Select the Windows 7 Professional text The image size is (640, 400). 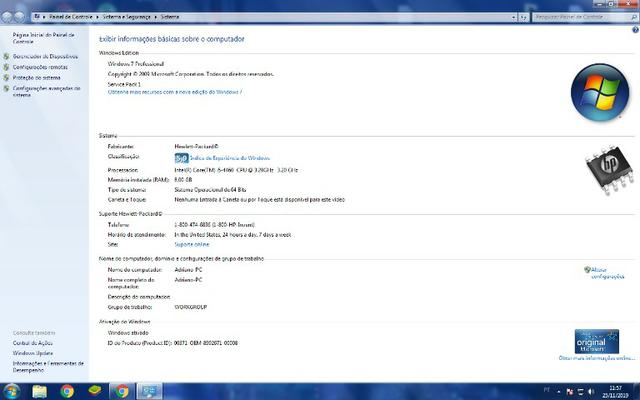click(x=136, y=64)
